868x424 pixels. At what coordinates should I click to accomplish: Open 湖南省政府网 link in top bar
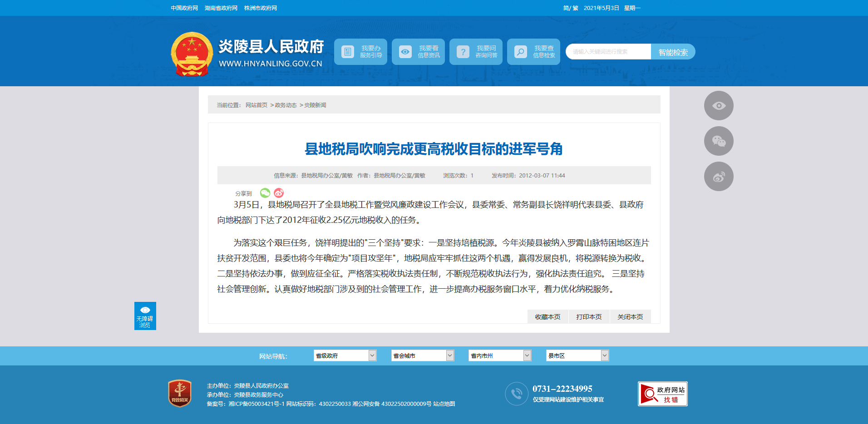click(x=221, y=8)
